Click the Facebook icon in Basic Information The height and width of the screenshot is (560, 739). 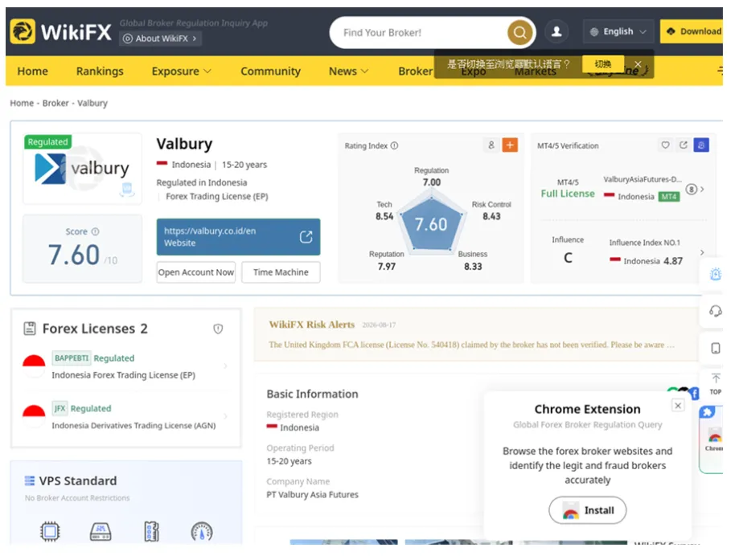click(x=694, y=393)
